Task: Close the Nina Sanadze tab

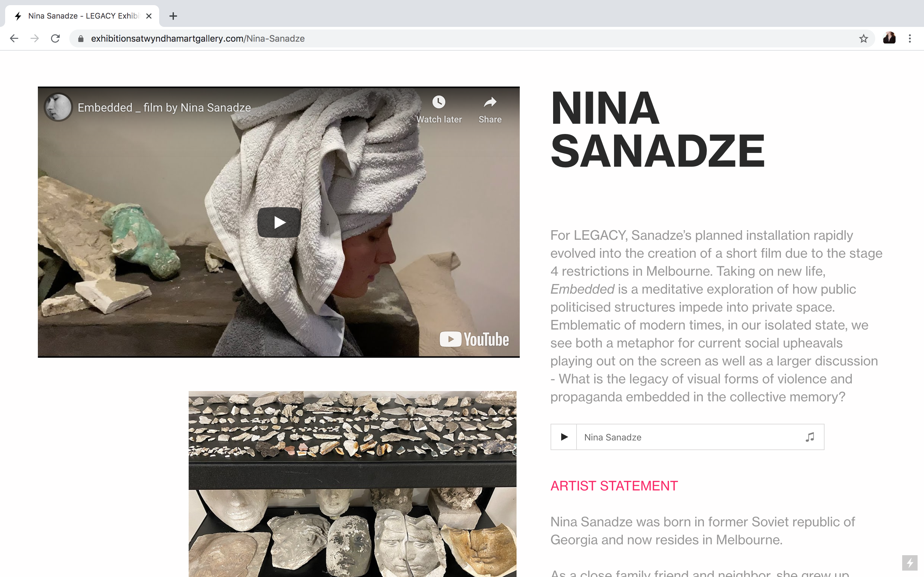Action: point(149,16)
